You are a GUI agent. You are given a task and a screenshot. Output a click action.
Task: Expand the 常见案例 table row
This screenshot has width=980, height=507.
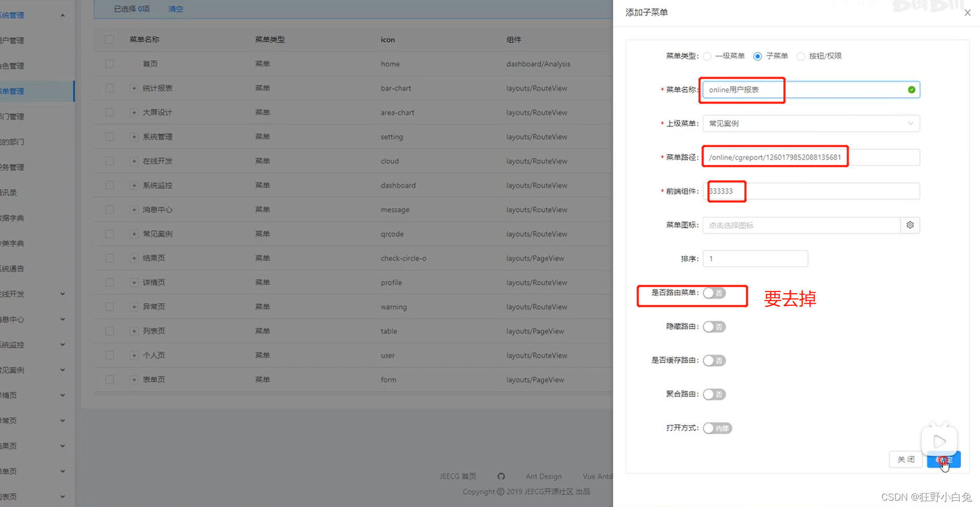click(x=134, y=234)
